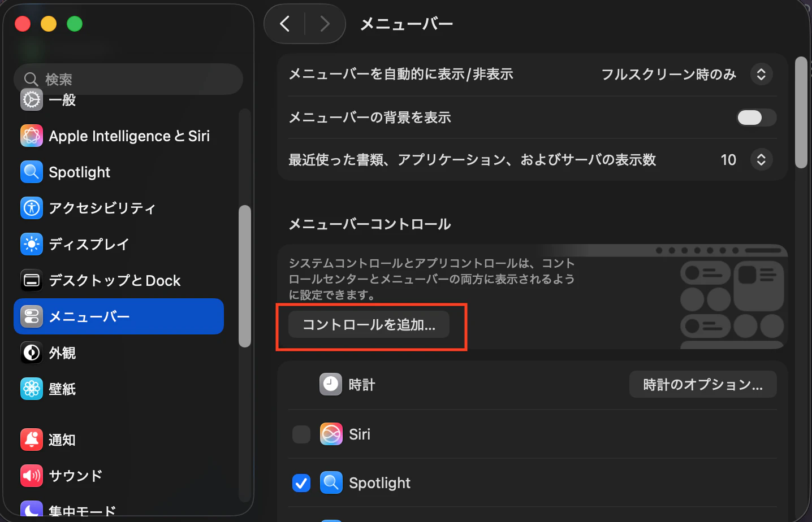Click the Spotlight icon in control list
The width and height of the screenshot is (812, 522).
coord(331,483)
